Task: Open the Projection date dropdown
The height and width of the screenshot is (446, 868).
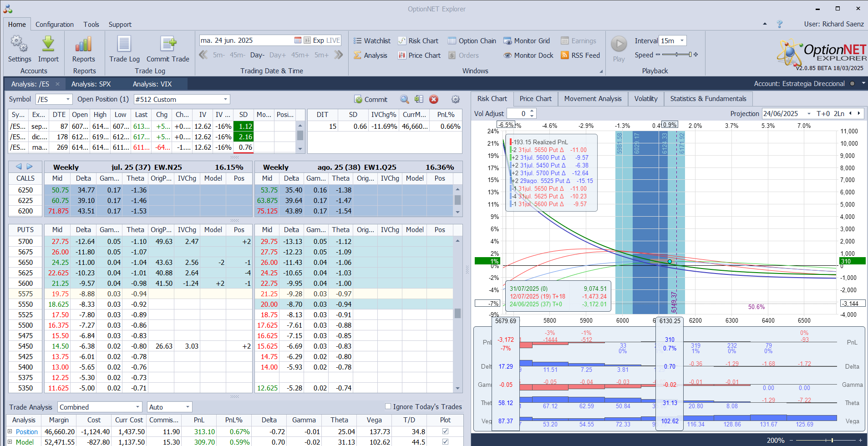Action: point(809,114)
